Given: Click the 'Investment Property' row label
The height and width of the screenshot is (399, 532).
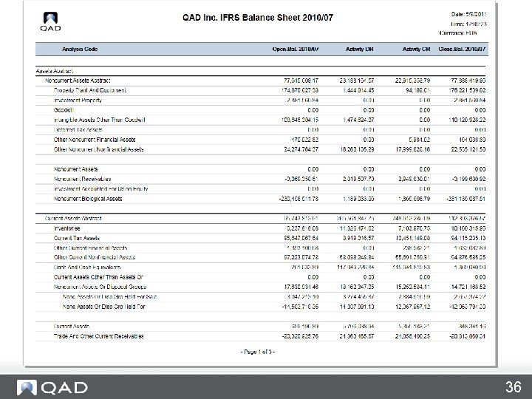Looking at the screenshot, I should pos(78,100).
